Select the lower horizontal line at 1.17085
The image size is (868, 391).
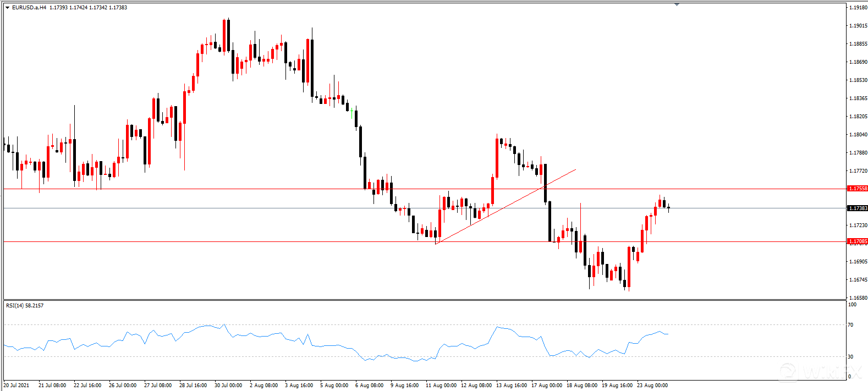[x=220, y=242]
